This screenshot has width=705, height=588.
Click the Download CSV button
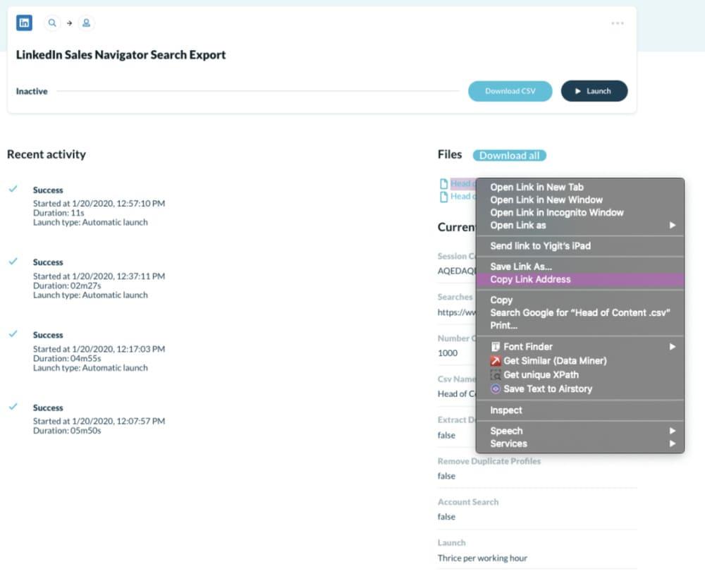(510, 91)
